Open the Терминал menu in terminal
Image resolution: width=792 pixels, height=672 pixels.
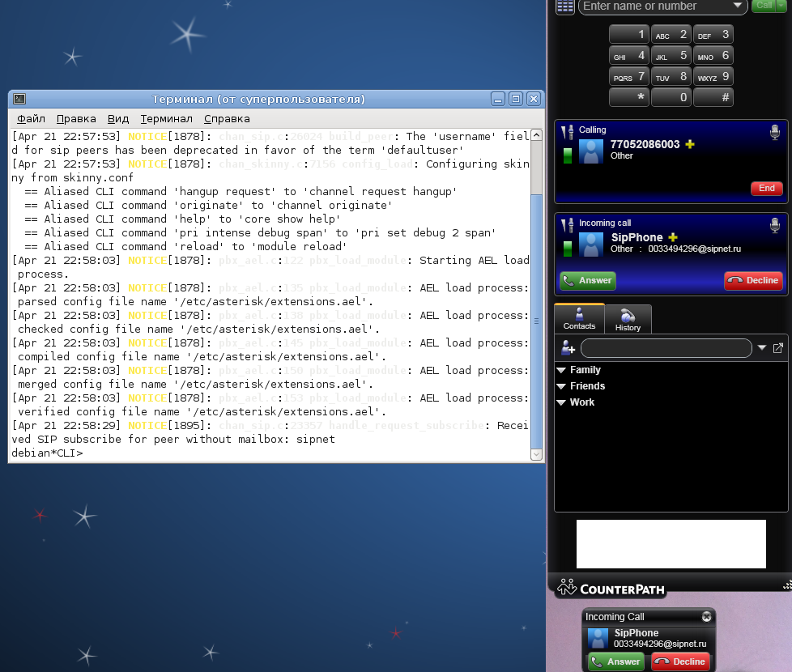[x=166, y=118]
